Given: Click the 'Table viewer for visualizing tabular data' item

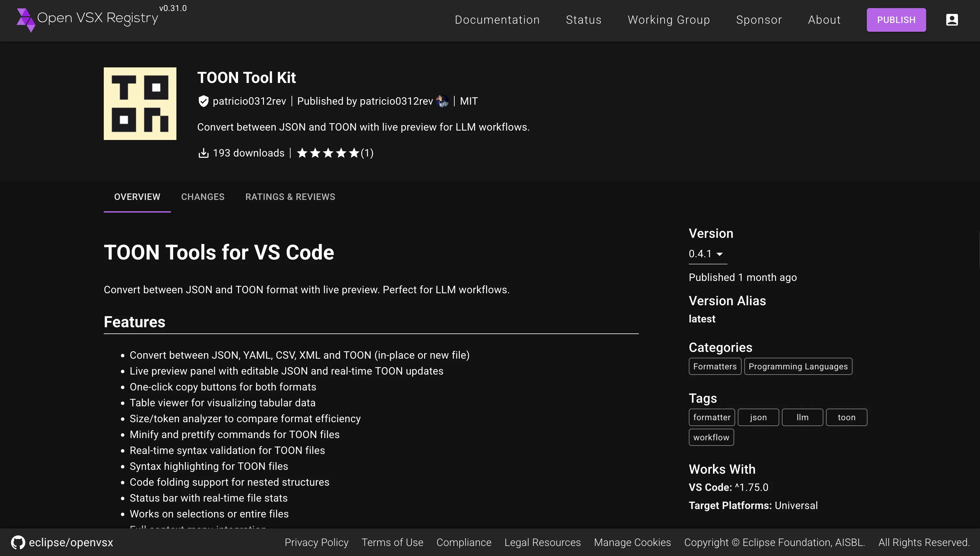Looking at the screenshot, I should click(222, 403).
